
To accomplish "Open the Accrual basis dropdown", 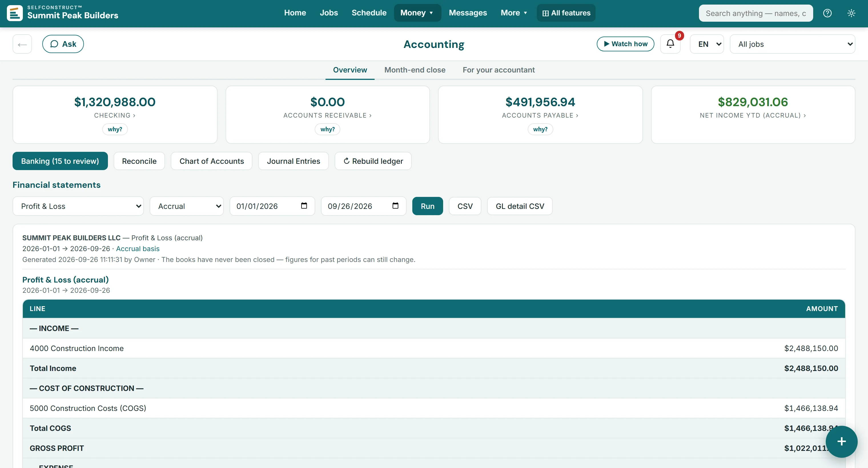I will tap(187, 206).
